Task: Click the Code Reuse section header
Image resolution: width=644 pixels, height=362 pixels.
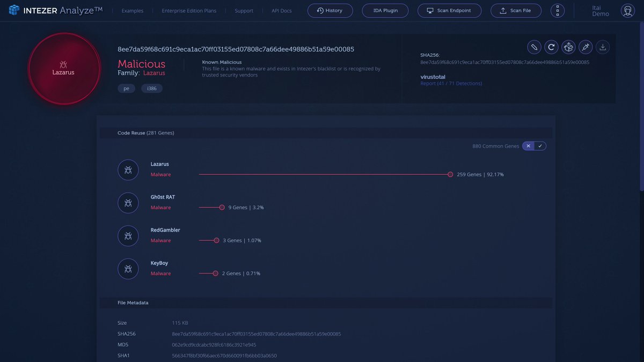Action: [326, 133]
